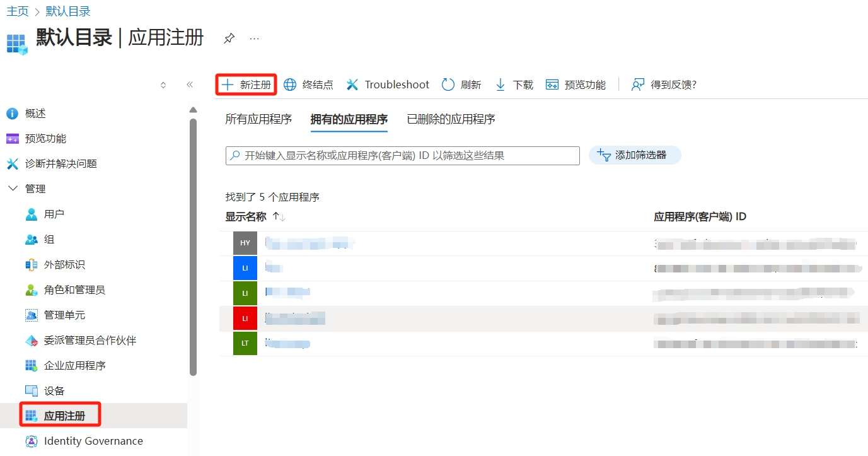Screen dimensions: 868x456
Task: Select the application with HY avatar
Action: pyautogui.click(x=245, y=243)
